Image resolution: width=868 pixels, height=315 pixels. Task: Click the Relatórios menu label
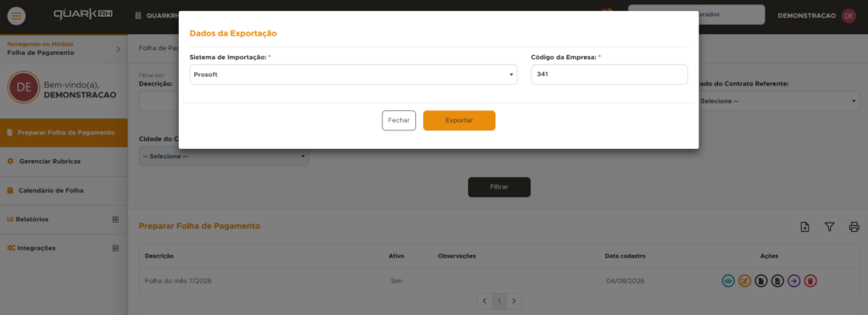pos(32,219)
